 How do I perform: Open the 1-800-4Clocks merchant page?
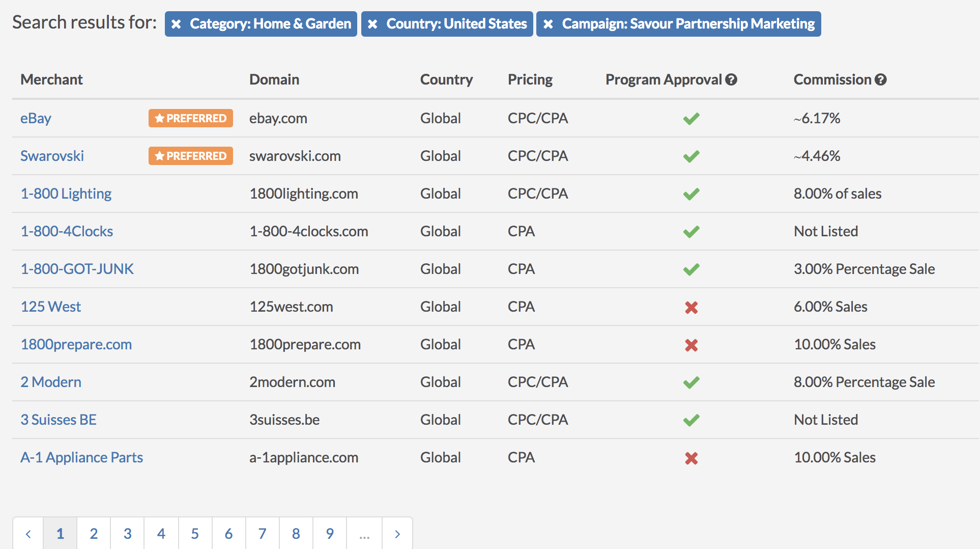(67, 231)
